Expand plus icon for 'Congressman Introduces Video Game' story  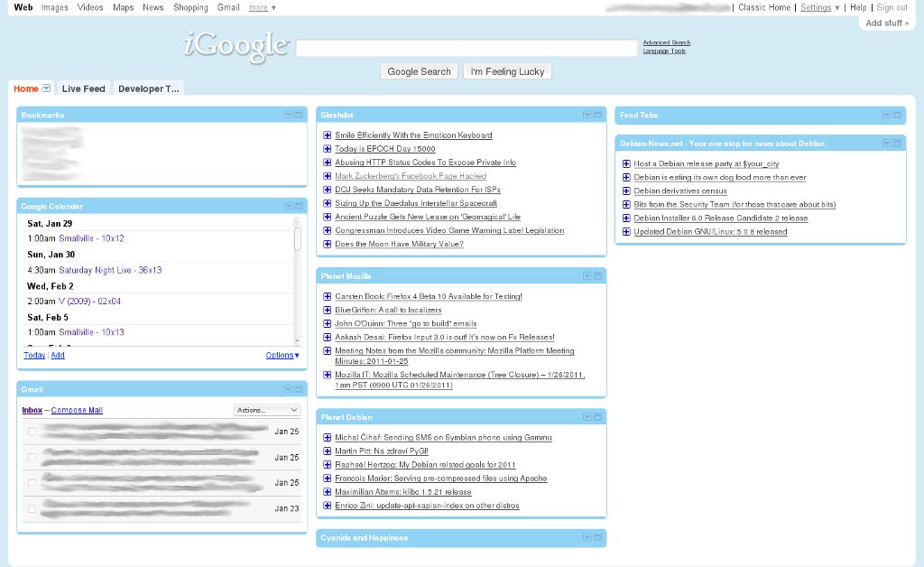pos(327,230)
